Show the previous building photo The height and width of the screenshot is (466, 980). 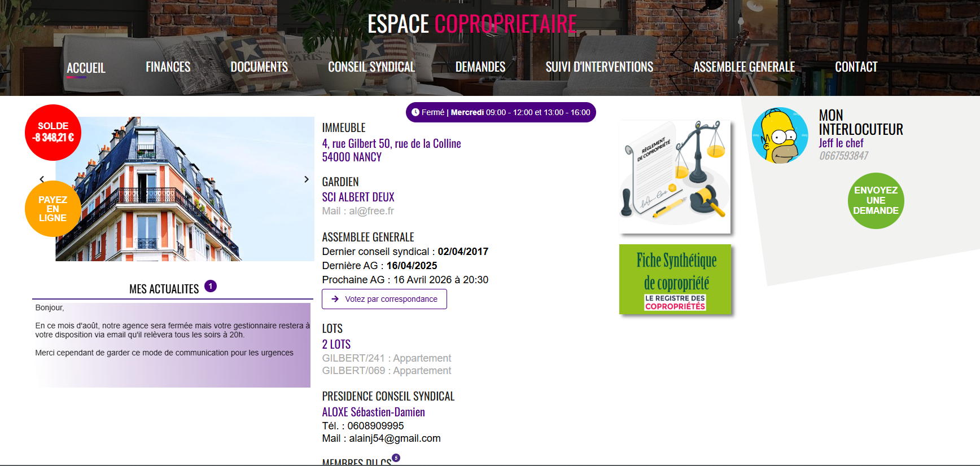pyautogui.click(x=42, y=179)
